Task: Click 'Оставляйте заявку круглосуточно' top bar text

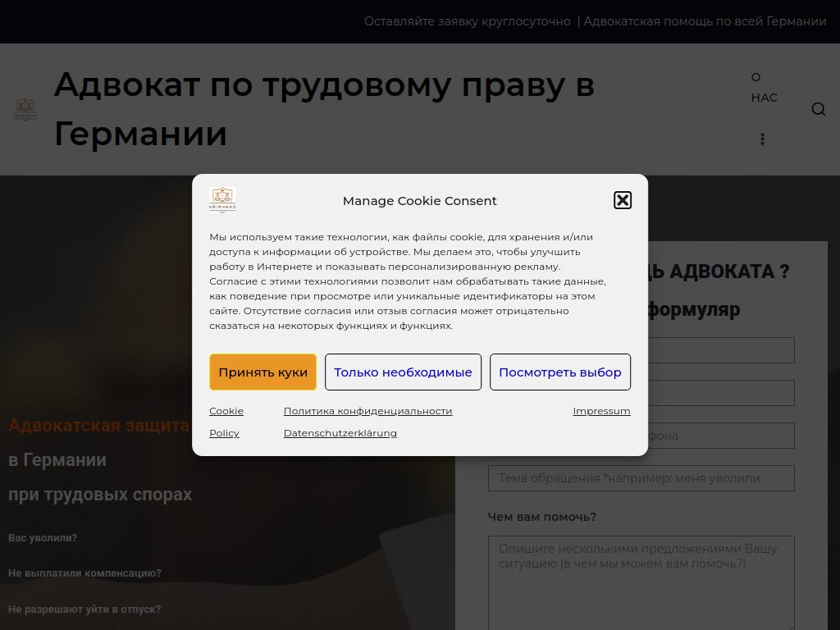Action: tap(467, 21)
